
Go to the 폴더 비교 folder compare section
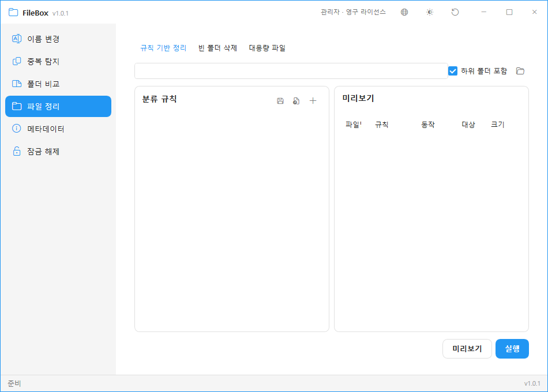click(x=58, y=84)
